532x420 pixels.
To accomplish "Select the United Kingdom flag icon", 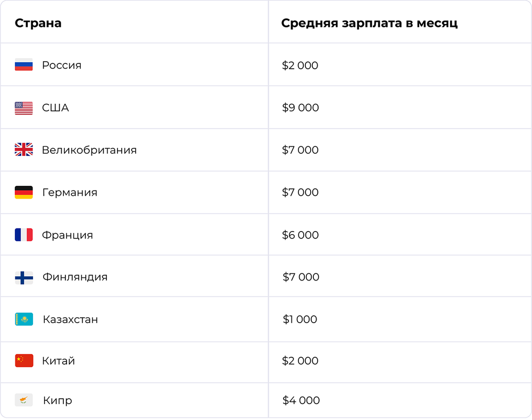I will tap(24, 150).
